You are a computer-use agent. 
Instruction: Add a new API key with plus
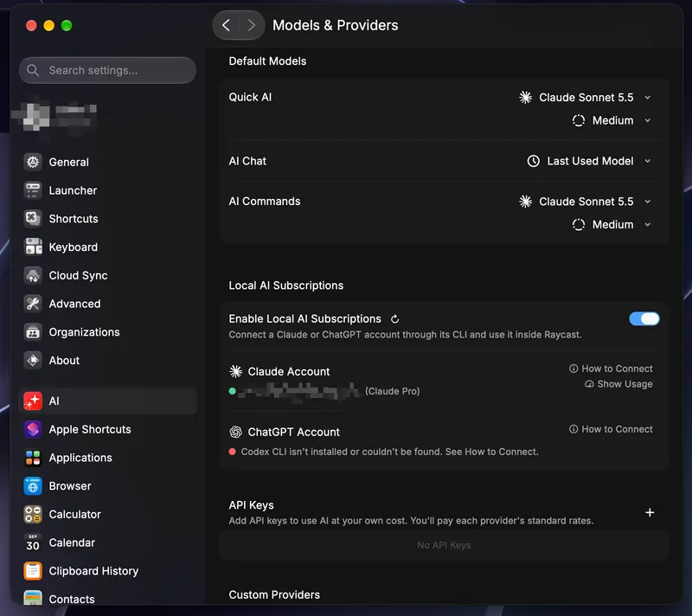click(x=650, y=512)
